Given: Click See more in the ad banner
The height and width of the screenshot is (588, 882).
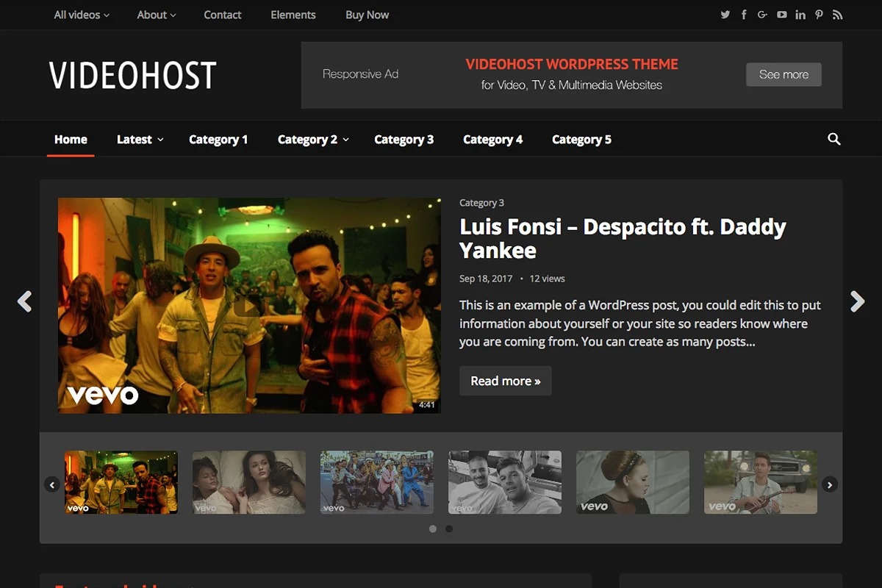Looking at the screenshot, I should click(x=784, y=74).
